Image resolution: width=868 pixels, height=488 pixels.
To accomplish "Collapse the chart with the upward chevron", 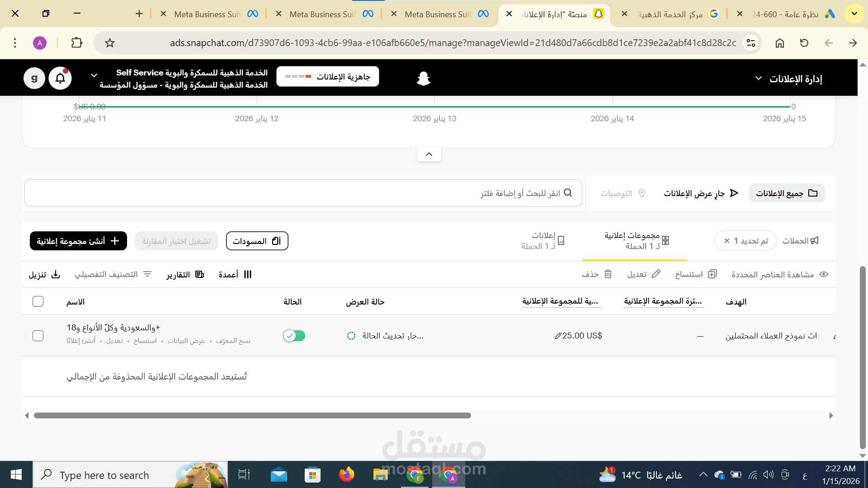I will coord(429,154).
